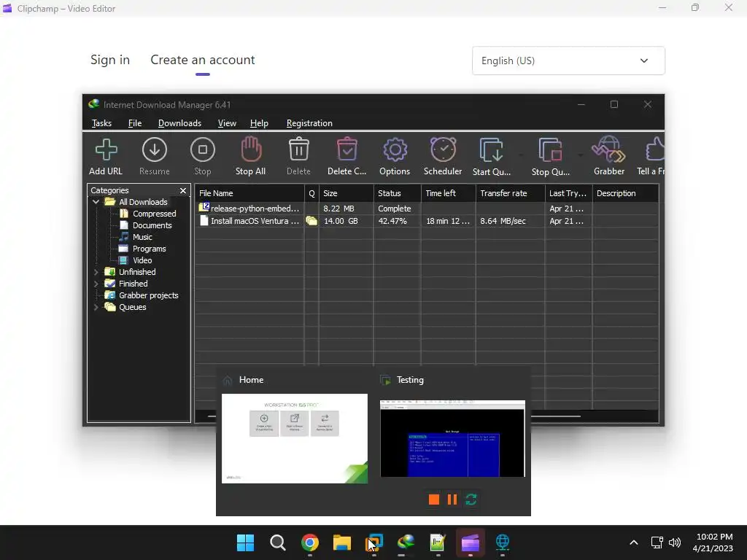Screen dimensions: 747x560
Task: Click the VMware Workstation taskbar icon
Action: (374, 542)
